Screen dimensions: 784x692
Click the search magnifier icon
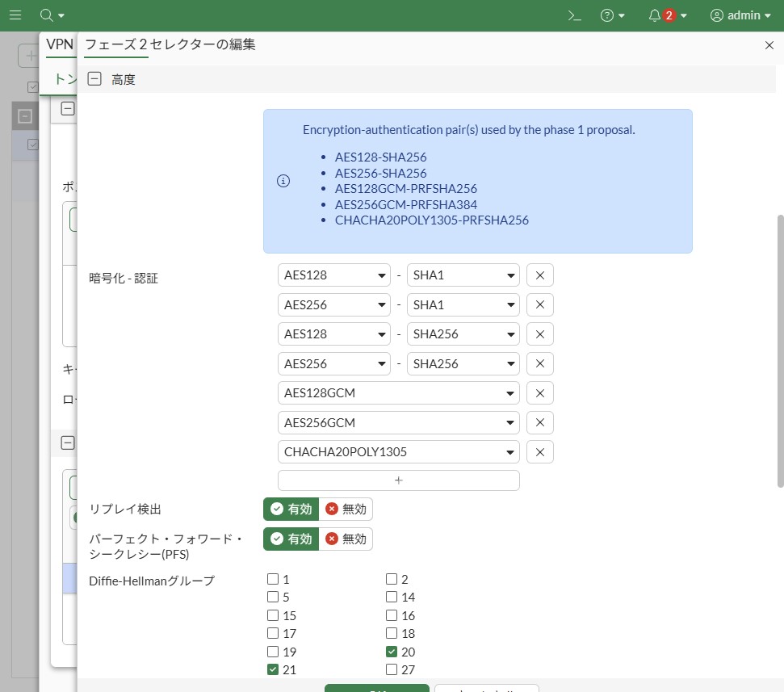[x=47, y=15]
